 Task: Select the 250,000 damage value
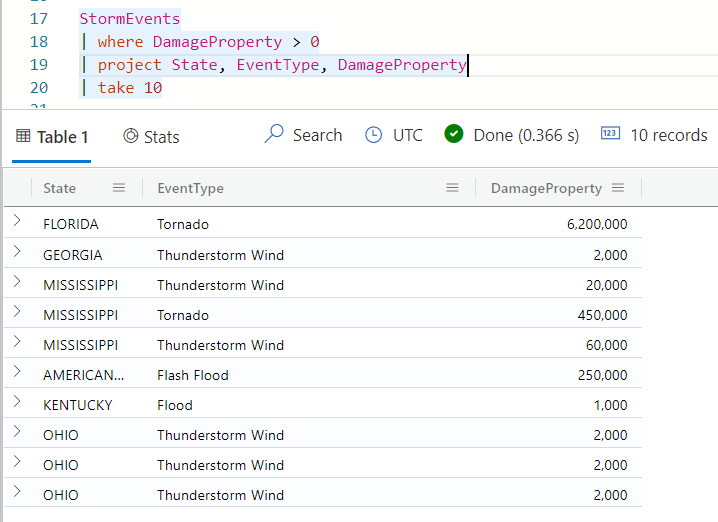[x=603, y=375]
